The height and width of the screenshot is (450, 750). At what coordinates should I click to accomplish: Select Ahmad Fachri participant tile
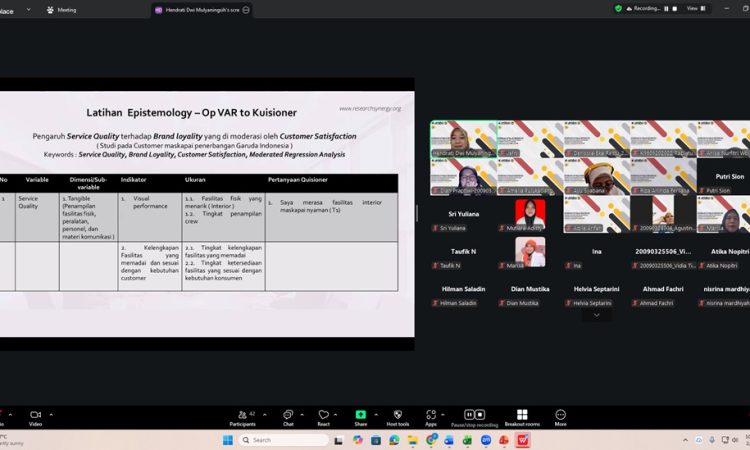(663, 289)
